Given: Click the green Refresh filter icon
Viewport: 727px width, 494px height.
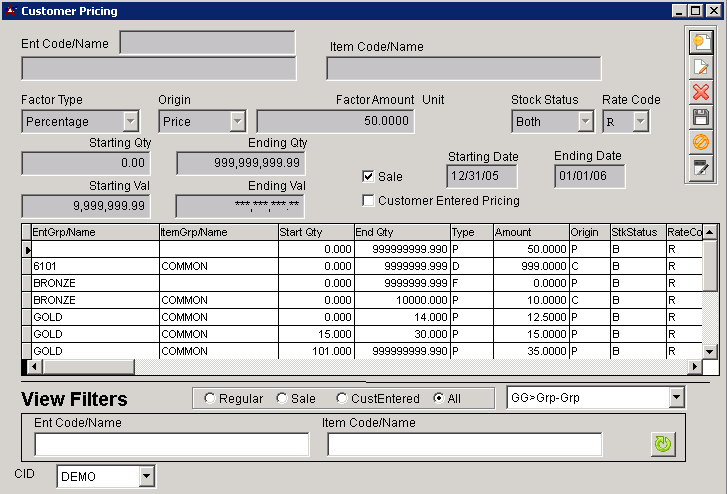Looking at the screenshot, I should tap(662, 443).
